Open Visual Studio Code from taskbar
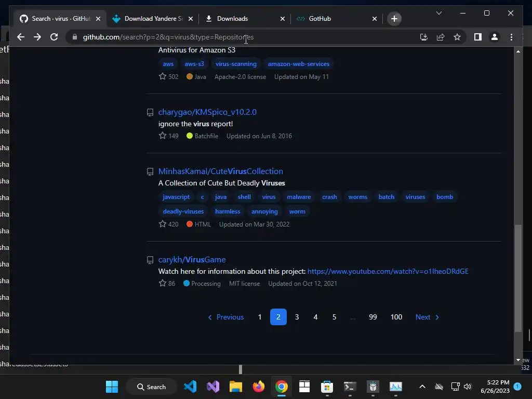Viewport: 532px width, 399px height. 190,387
